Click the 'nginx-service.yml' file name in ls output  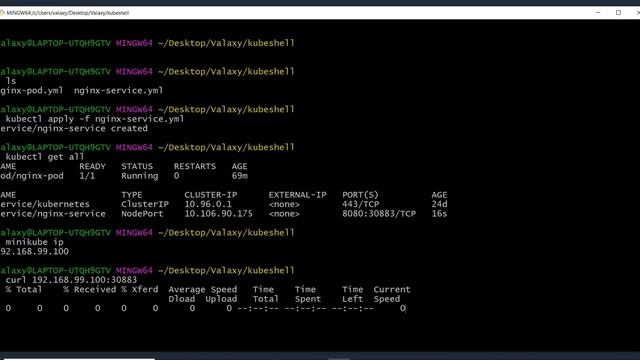(118, 91)
